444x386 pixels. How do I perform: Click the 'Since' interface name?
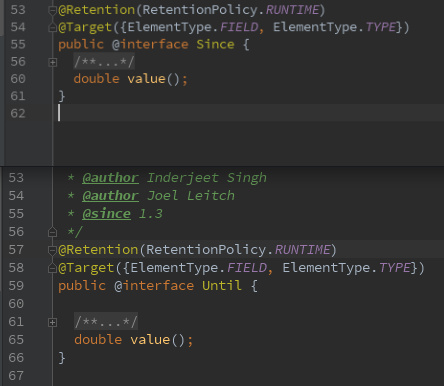[x=215, y=44]
